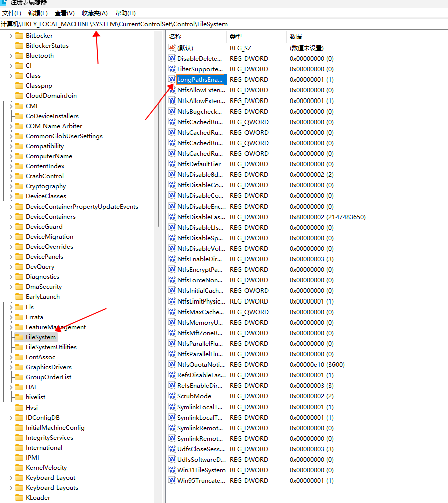Click the FileSystem folder icon
This screenshot has height=503, width=448.
(x=19, y=337)
